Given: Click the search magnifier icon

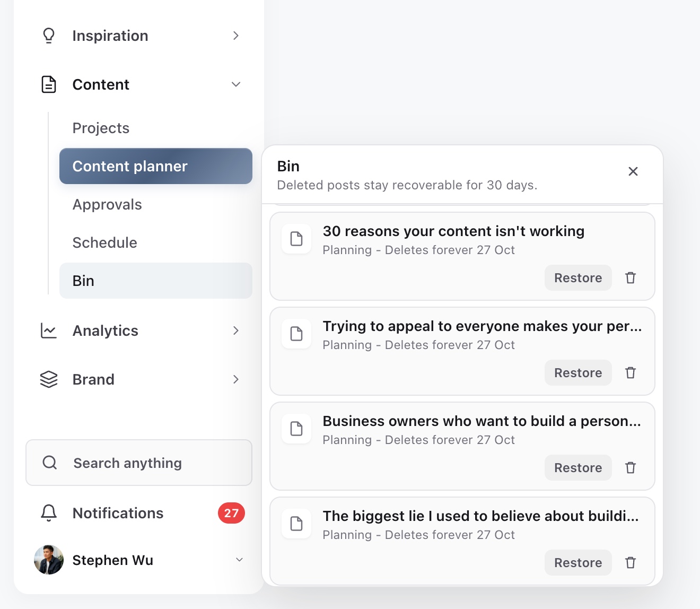Looking at the screenshot, I should coord(50,463).
